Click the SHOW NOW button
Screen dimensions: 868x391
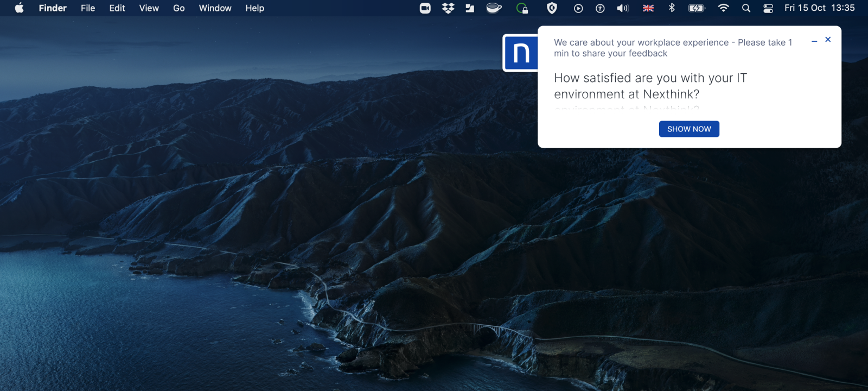[688, 129]
